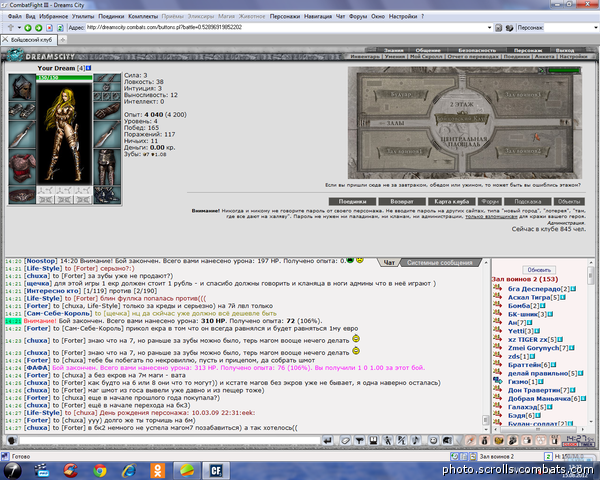Image resolution: width=600 pixels, height=480 pixels.
Task: Open Odnoklassniki orange icon in taskbar
Action: coord(157,470)
